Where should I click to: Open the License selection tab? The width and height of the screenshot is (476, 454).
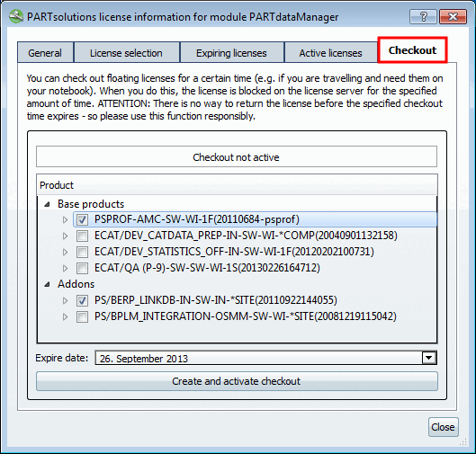(x=126, y=53)
